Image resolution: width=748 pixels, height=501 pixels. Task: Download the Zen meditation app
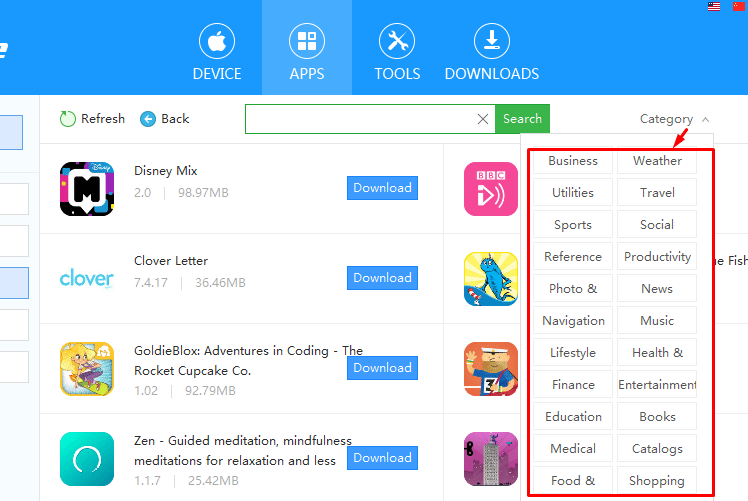point(383,458)
